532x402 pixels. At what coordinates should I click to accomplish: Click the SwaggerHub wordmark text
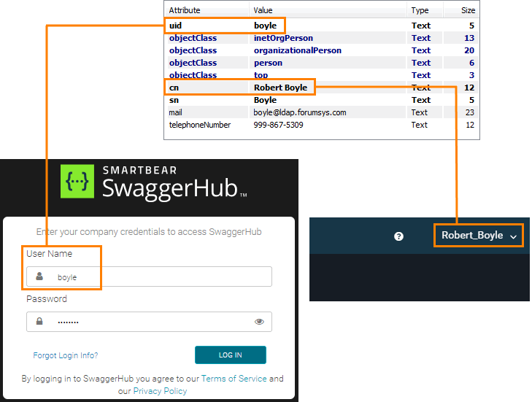[169, 188]
